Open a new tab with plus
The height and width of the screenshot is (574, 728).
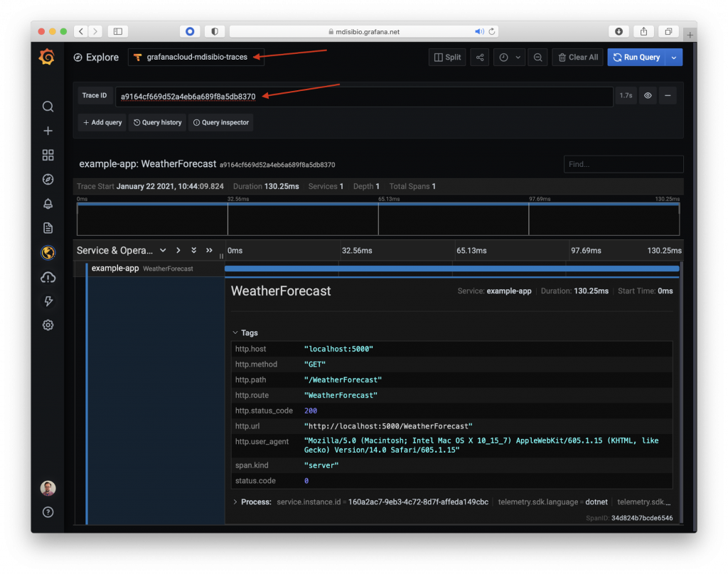click(690, 35)
